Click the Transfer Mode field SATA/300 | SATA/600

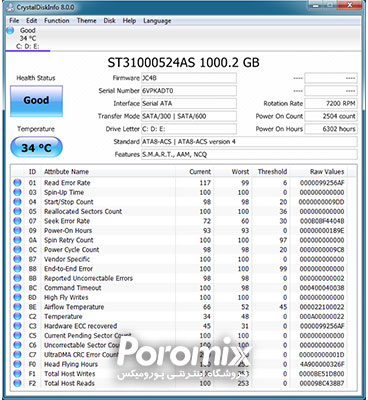pyautogui.click(x=189, y=116)
